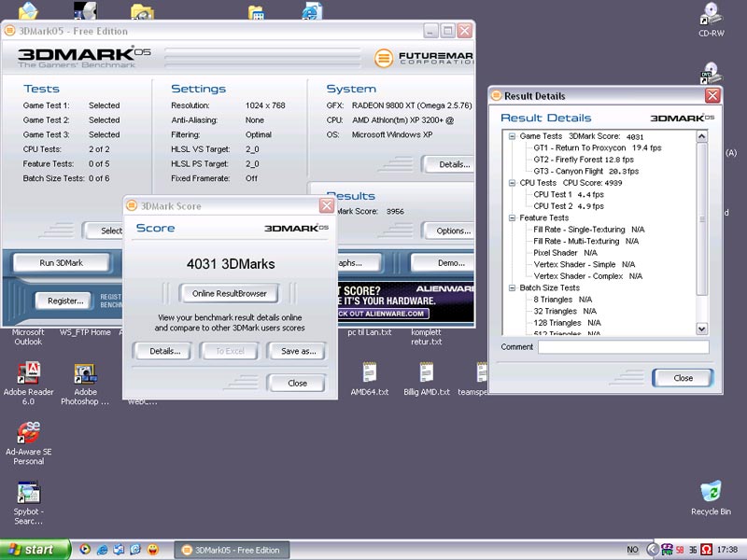Select CPU Test 1 row
This screenshot has height=560, width=747.
pos(569,195)
